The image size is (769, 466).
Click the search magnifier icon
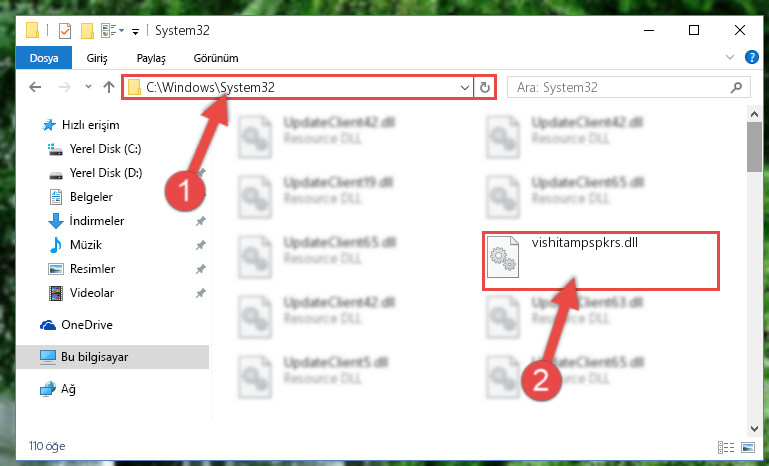736,87
